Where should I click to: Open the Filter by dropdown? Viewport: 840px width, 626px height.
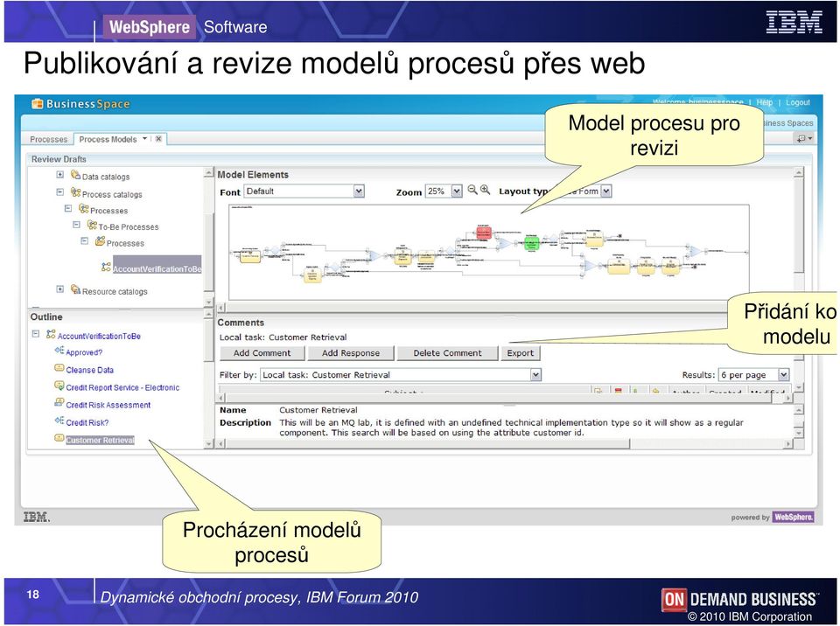click(x=535, y=375)
